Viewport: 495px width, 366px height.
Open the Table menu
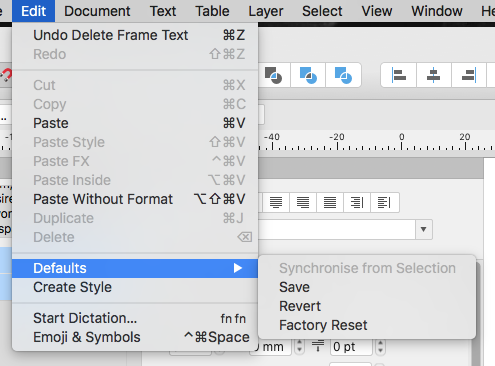(212, 11)
